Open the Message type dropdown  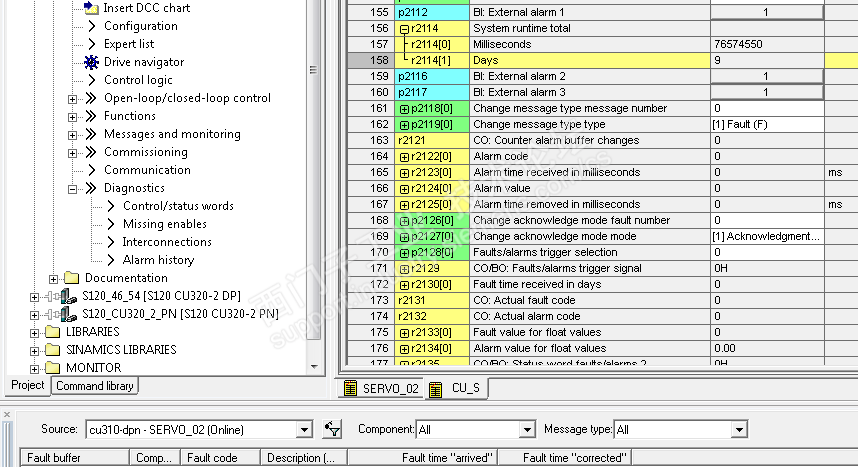click(739, 430)
